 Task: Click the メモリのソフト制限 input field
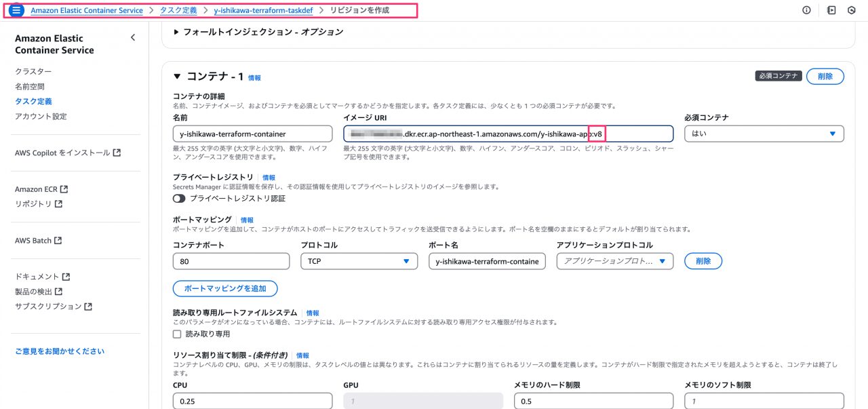coord(764,401)
